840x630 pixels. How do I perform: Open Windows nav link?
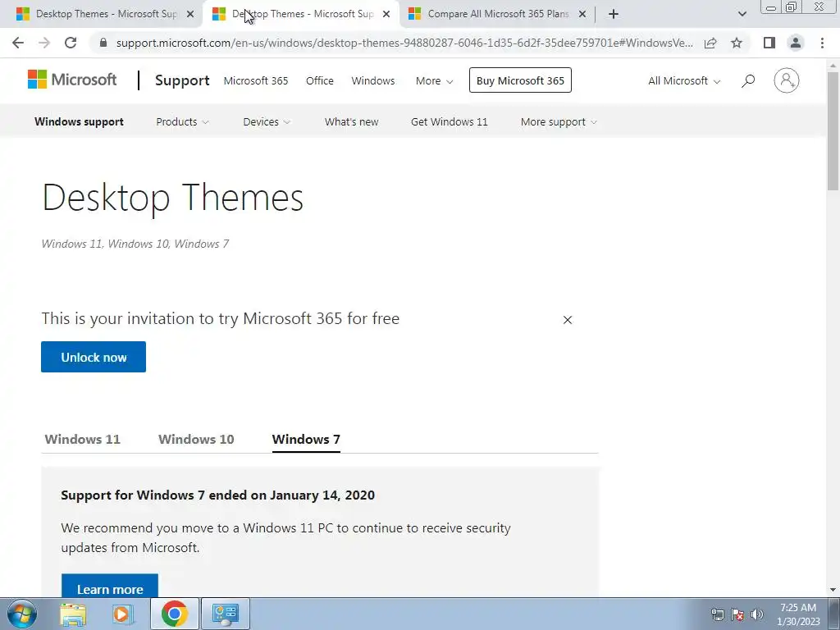pos(373,81)
